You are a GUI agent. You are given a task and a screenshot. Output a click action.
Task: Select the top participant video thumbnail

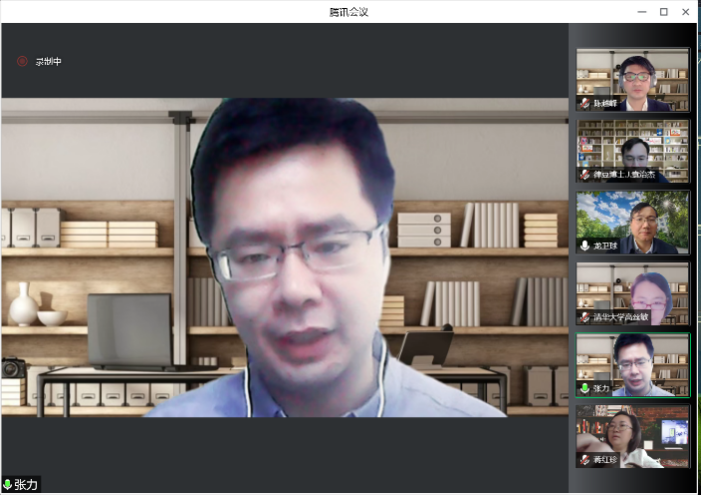[x=633, y=78]
